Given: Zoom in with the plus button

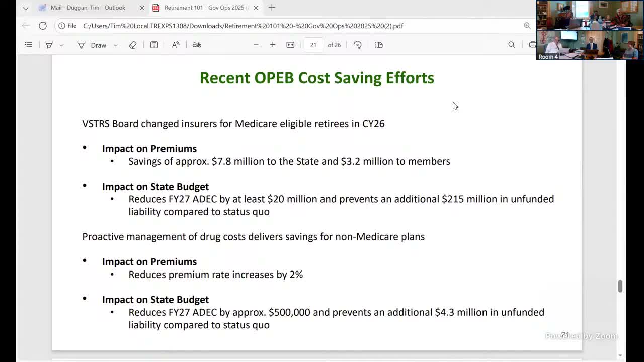Looking at the screenshot, I should 273,45.
